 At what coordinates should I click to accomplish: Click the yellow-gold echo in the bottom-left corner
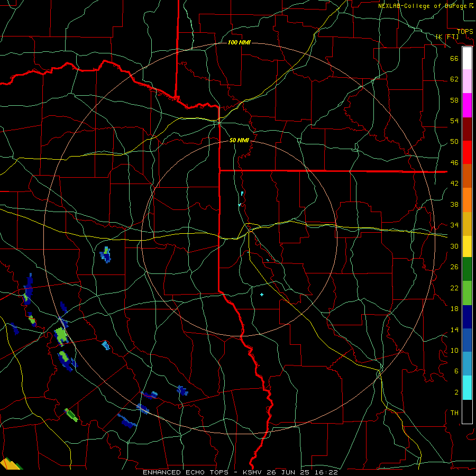pos(10,464)
